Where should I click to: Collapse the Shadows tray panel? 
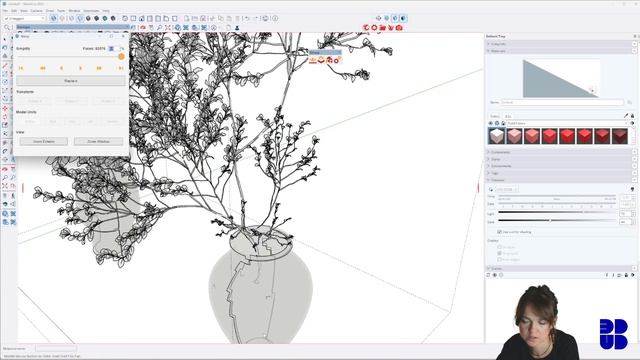498,180
